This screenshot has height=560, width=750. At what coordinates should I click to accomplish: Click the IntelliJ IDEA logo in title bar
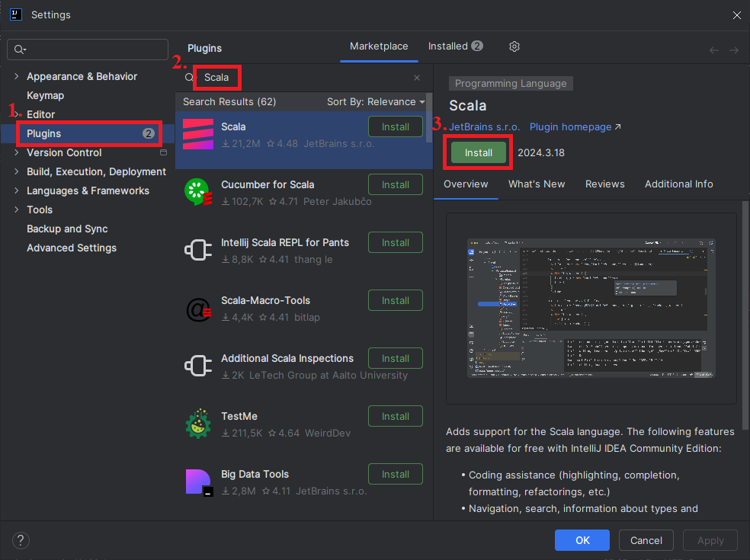(16, 14)
